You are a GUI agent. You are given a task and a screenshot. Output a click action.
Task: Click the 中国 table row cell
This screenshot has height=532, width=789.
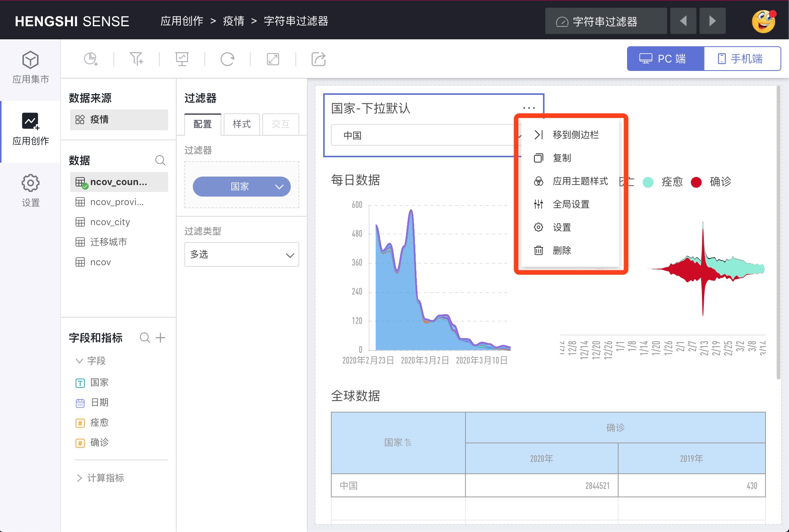tap(398, 485)
